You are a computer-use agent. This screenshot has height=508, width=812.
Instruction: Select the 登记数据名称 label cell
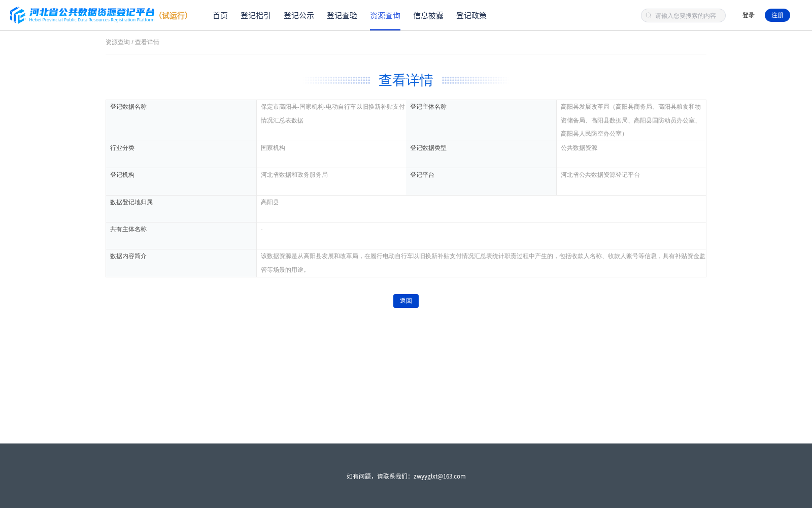pyautogui.click(x=181, y=120)
